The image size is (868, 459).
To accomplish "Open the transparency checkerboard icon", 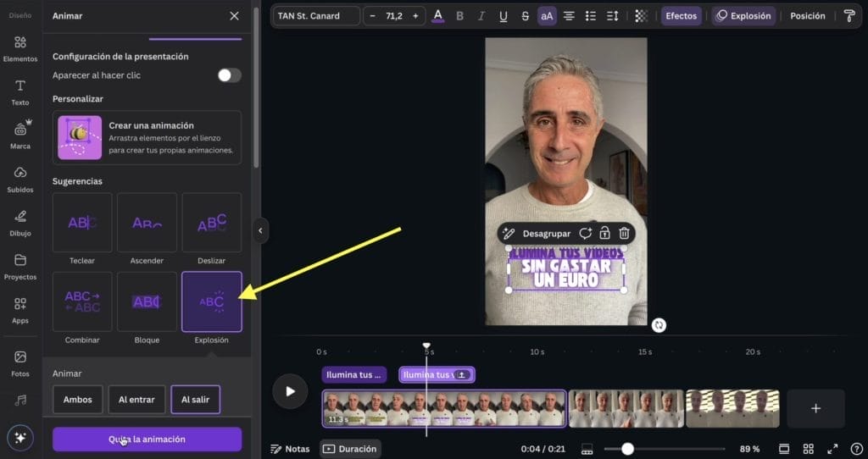I will [641, 16].
